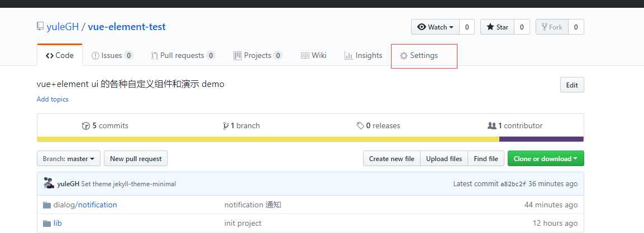Click the Issues exclamation circle icon

pos(96,56)
